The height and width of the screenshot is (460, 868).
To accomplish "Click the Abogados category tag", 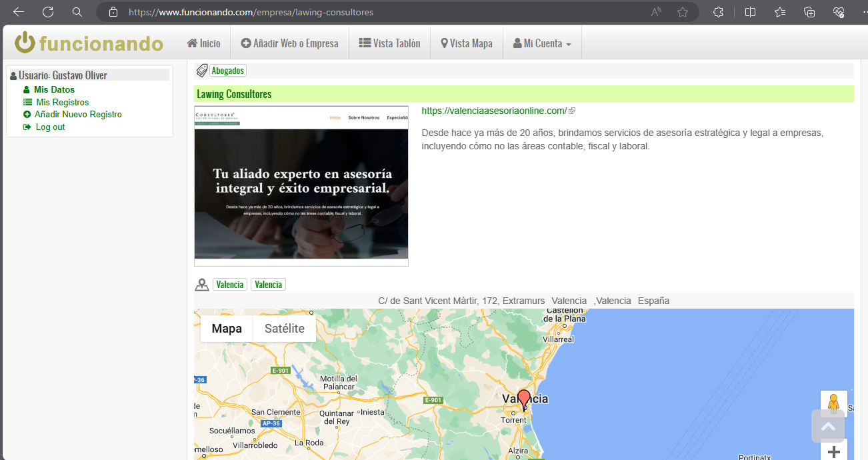I will [228, 70].
